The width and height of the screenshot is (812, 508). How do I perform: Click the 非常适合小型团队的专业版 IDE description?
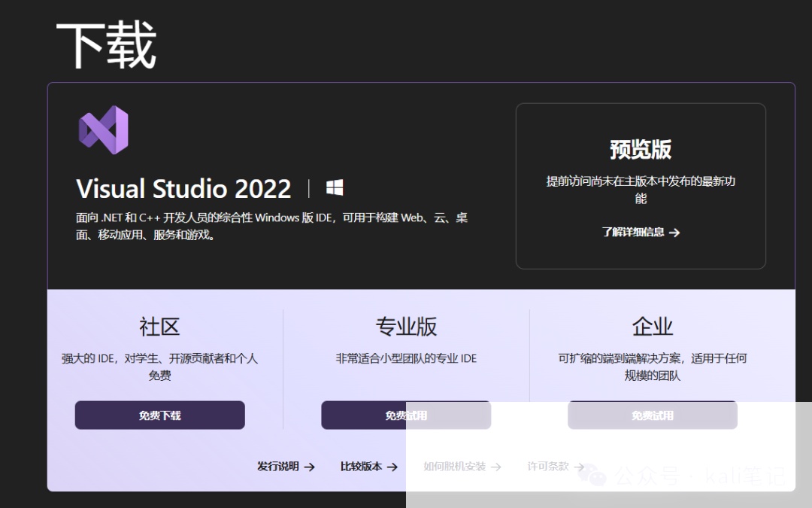tap(406, 358)
